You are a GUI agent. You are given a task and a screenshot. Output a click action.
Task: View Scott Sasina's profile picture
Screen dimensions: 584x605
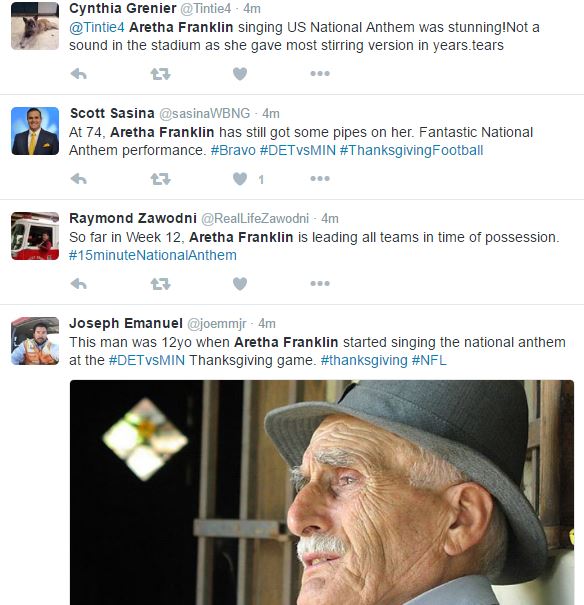[35, 131]
